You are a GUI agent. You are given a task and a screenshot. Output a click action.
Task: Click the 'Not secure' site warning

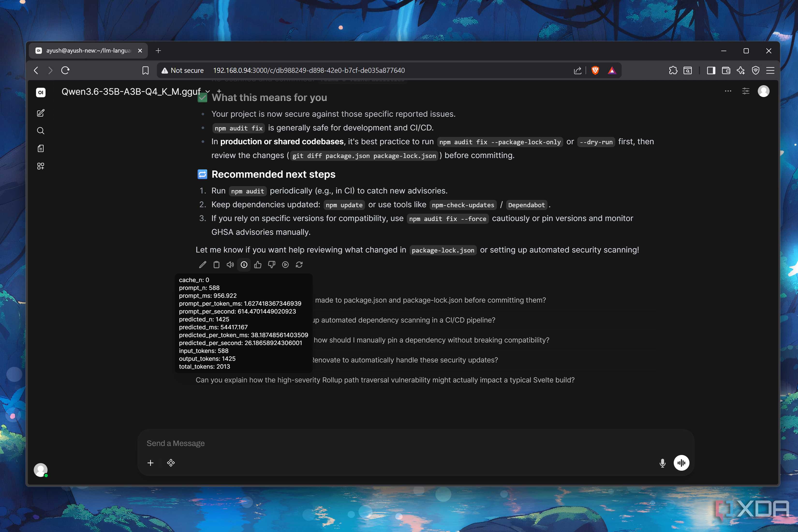183,70
